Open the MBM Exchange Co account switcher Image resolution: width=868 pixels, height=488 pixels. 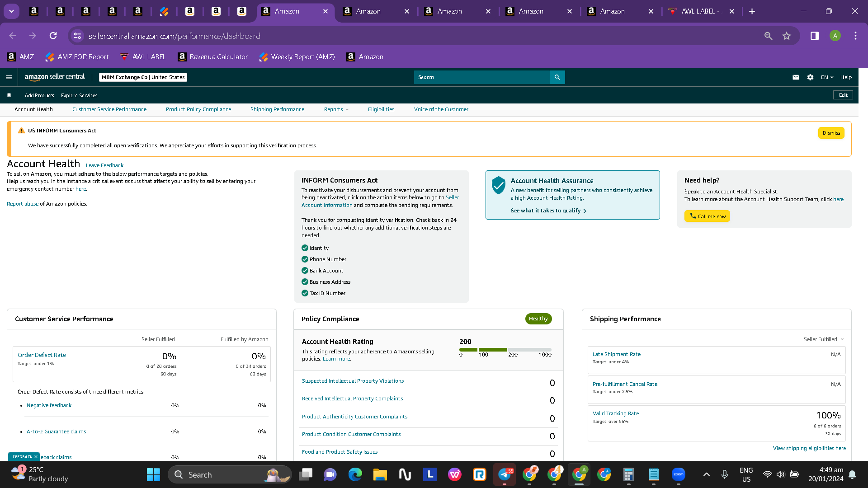(143, 77)
